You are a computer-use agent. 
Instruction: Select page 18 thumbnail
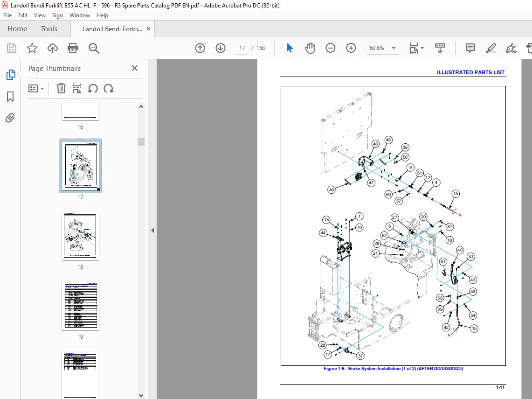click(80, 236)
